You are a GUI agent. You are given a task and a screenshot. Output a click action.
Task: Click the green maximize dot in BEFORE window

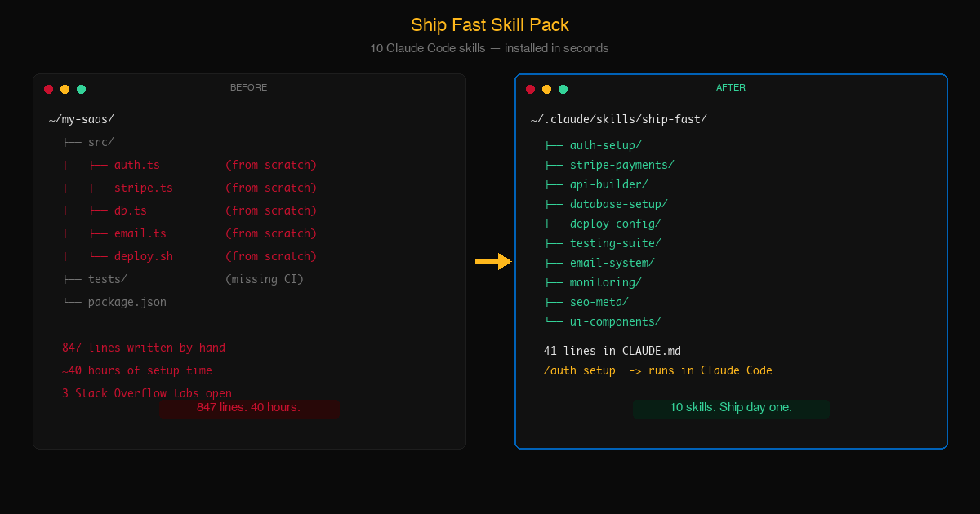(x=82, y=90)
